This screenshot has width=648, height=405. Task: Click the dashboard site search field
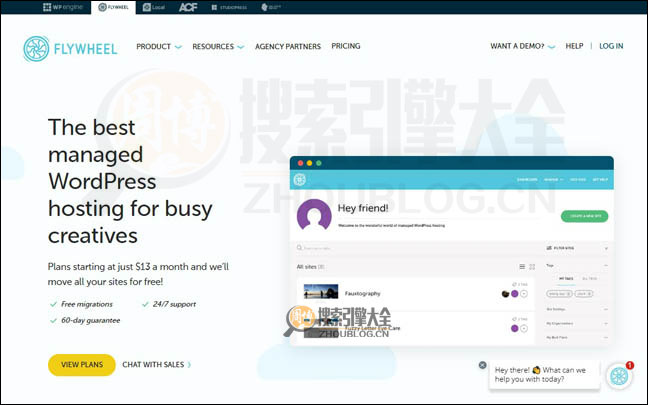click(415, 248)
